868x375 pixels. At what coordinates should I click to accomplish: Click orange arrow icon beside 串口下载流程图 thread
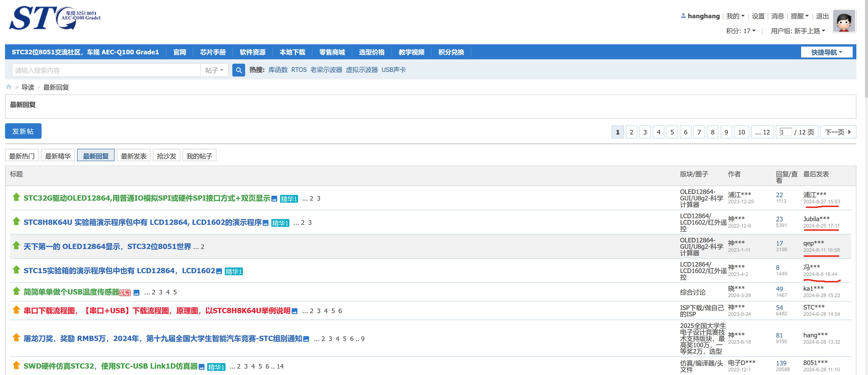coord(16,310)
